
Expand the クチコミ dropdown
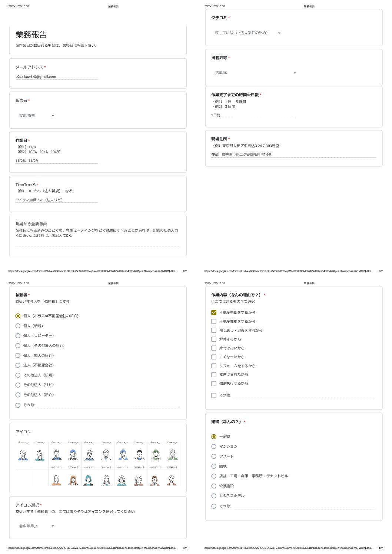(248, 33)
